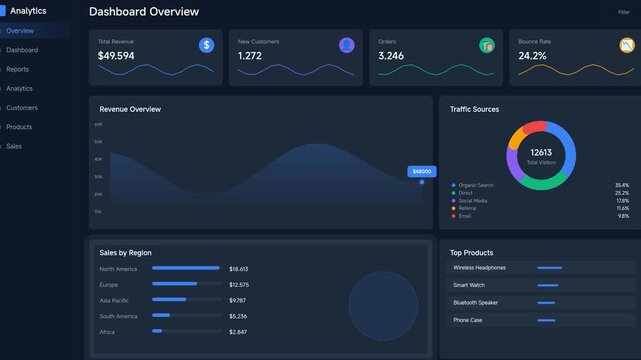Click the Sales by Region heading

pyautogui.click(x=125, y=253)
